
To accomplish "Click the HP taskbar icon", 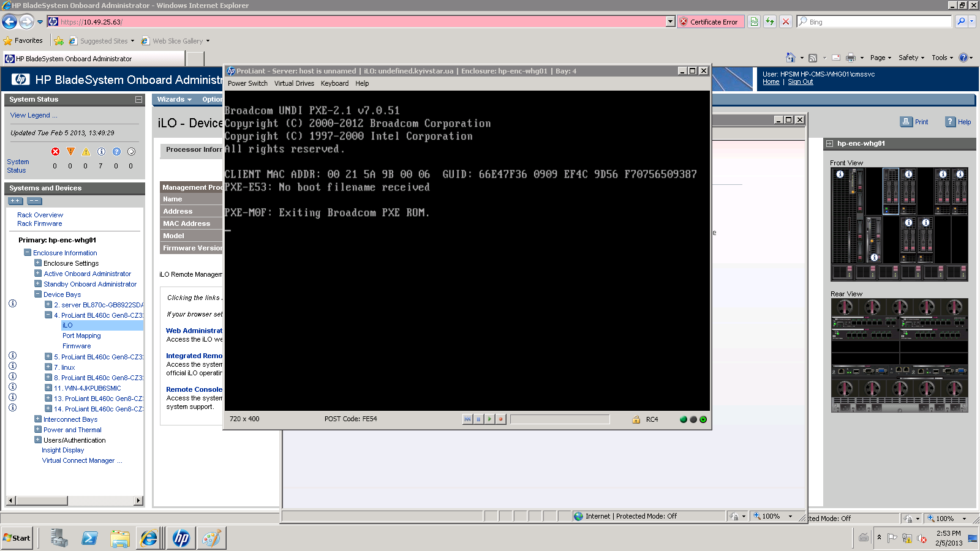I will point(181,538).
